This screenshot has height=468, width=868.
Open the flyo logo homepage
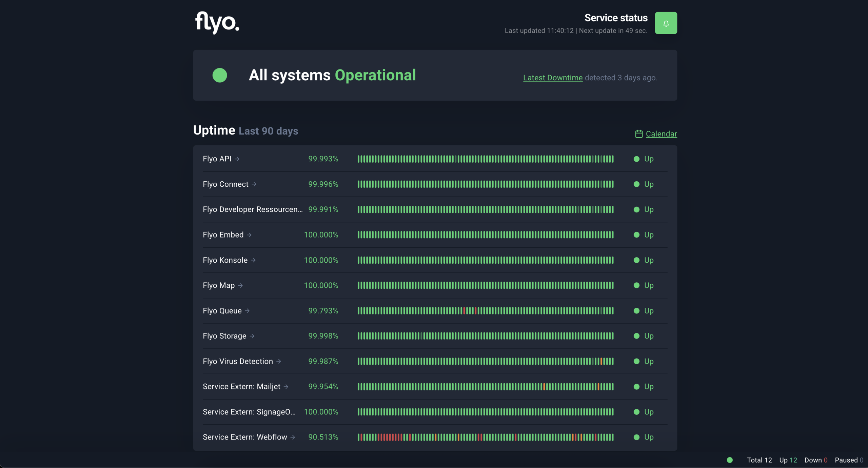pyautogui.click(x=217, y=23)
